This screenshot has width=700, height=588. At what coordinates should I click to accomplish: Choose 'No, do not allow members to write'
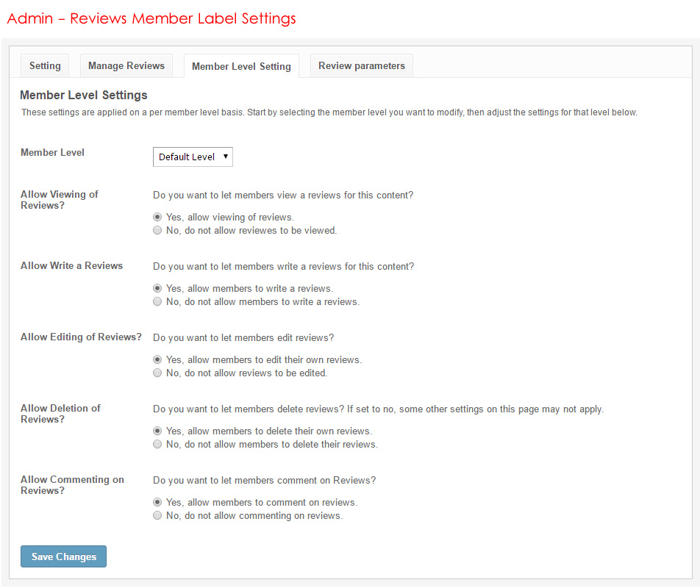tap(157, 302)
